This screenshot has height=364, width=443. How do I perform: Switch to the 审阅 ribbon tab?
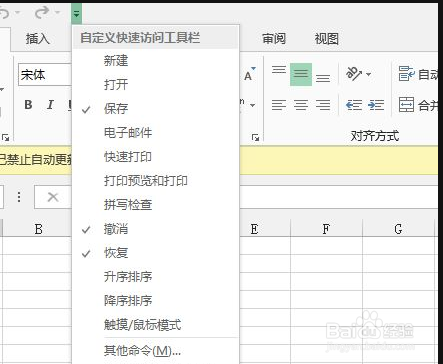point(274,39)
